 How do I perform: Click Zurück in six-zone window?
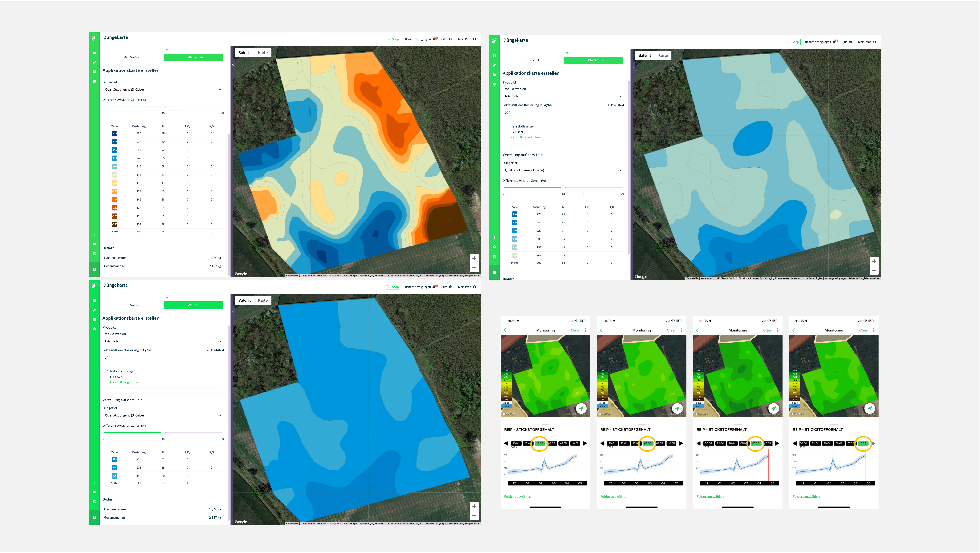pyautogui.click(x=532, y=60)
